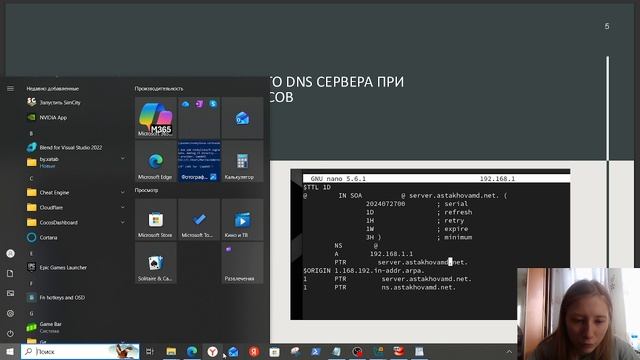This screenshot has width=640, height=360.
Task: Open the Microsoft Store tile
Action: [156, 220]
